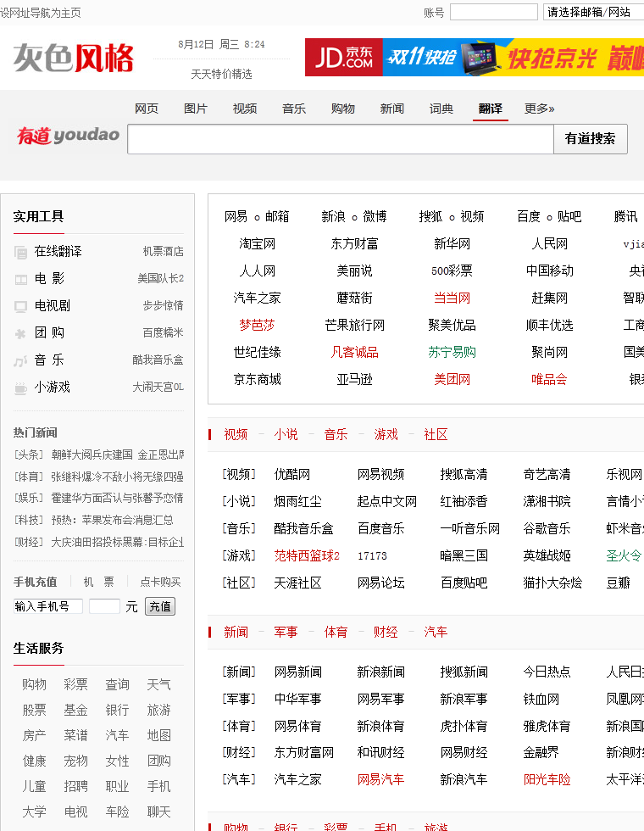Screen dimensions: 644x831
Task: Click the group-buy icon beside 团 购
Action: pos(20,333)
